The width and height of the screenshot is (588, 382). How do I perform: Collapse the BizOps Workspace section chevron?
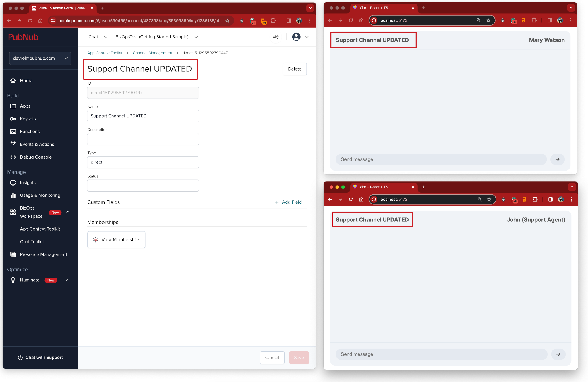[68, 212]
